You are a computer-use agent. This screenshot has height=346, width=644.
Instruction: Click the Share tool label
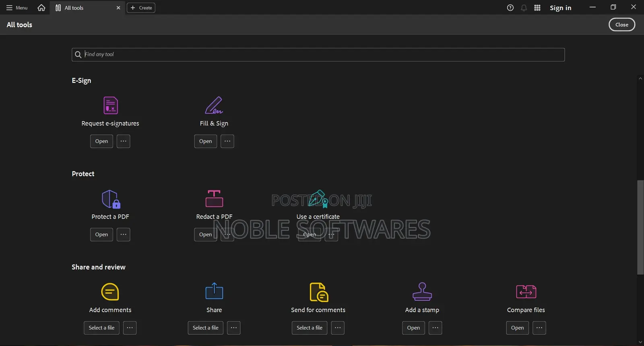[x=214, y=310]
